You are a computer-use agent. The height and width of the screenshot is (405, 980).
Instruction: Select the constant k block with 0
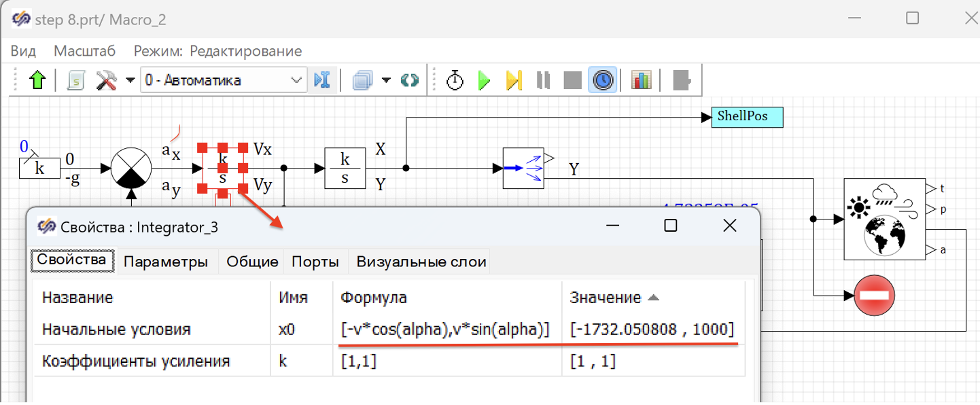point(39,168)
